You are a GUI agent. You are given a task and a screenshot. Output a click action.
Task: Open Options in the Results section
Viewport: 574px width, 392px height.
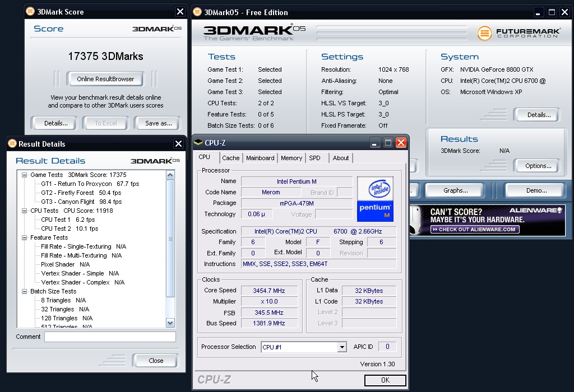(538, 166)
